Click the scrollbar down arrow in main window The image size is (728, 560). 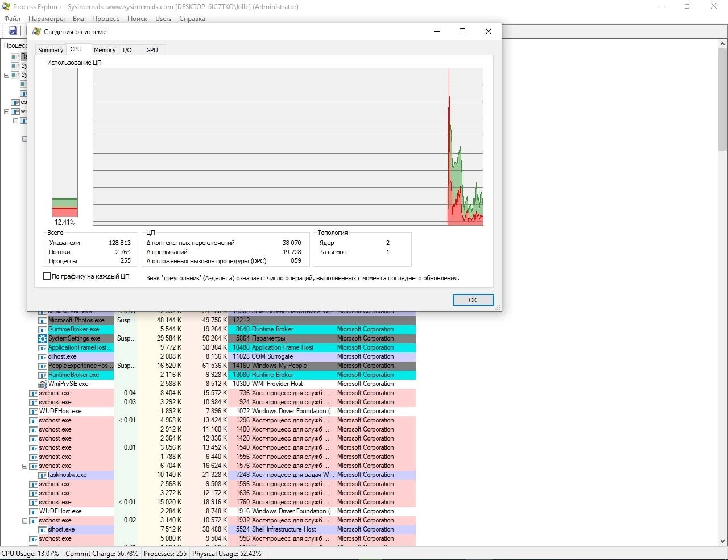point(723,541)
